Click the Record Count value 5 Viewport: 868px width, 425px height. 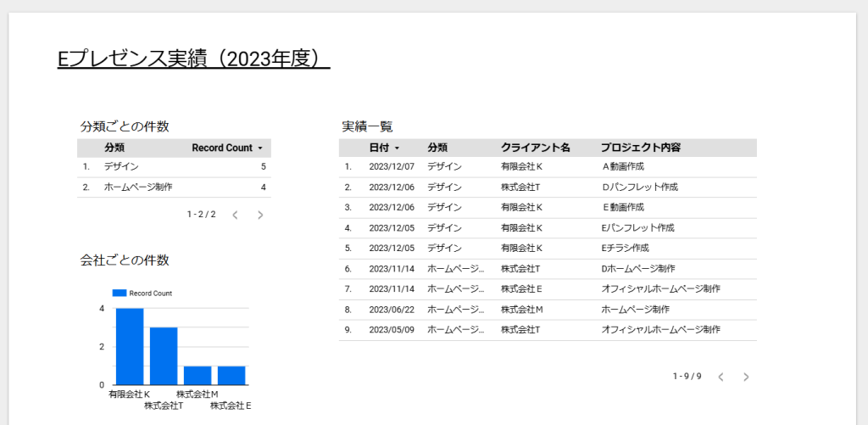[264, 167]
